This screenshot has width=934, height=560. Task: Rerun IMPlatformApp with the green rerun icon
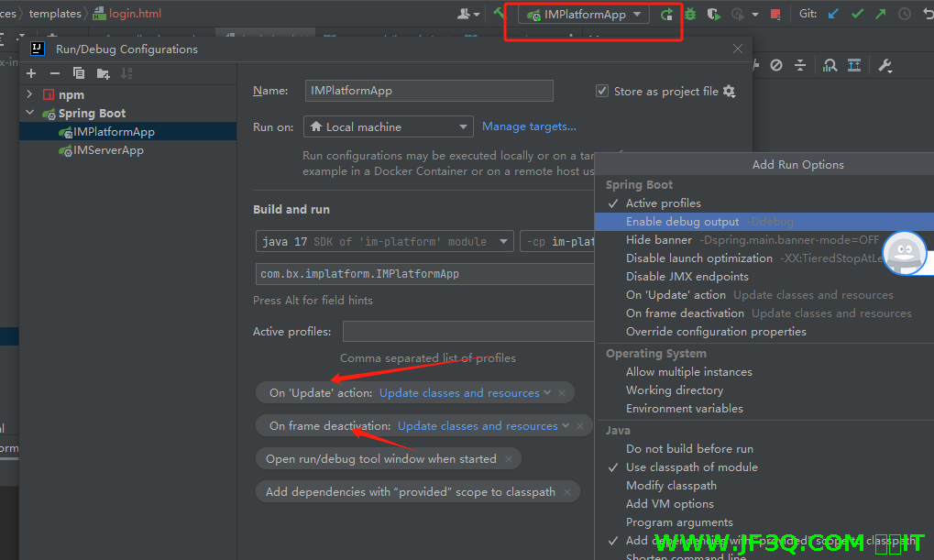666,14
